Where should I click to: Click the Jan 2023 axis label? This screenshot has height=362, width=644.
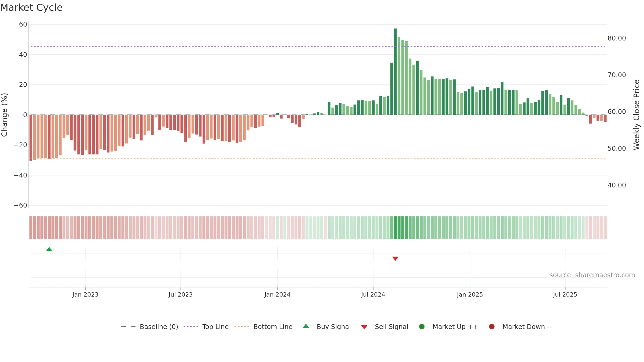pos(85,295)
